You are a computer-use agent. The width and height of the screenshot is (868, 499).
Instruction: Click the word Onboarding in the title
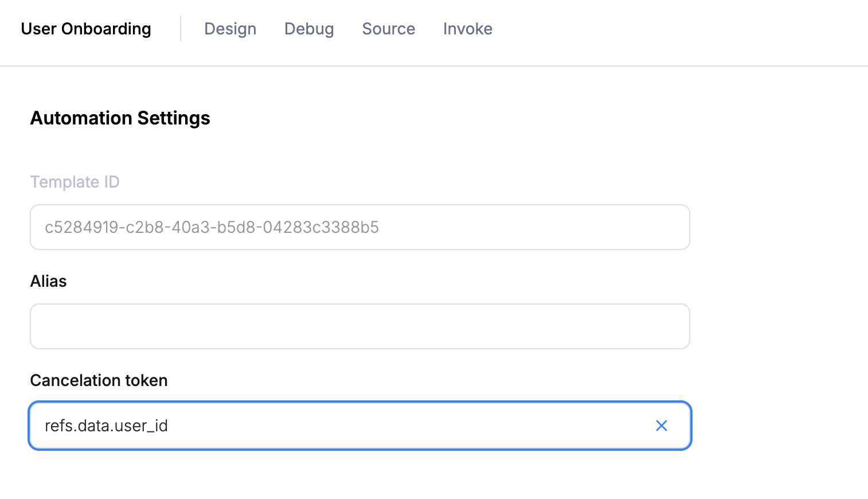(106, 29)
